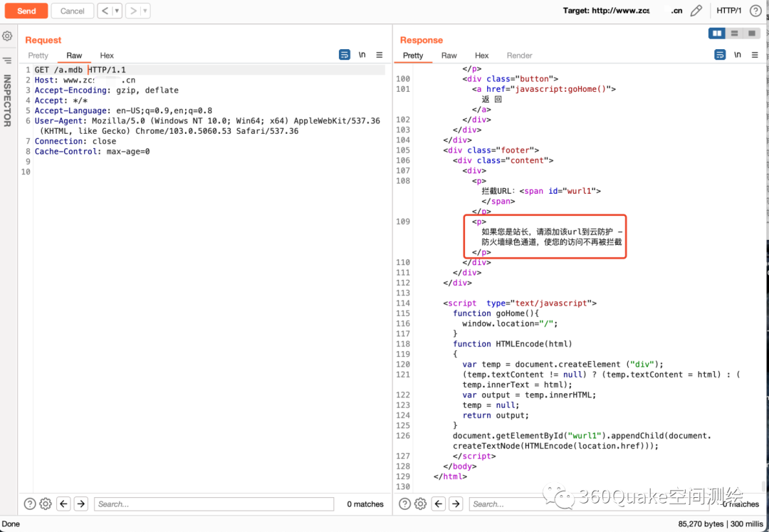This screenshot has height=532, width=769.
Task: Switch Response view to Raw tab
Action: (449, 56)
